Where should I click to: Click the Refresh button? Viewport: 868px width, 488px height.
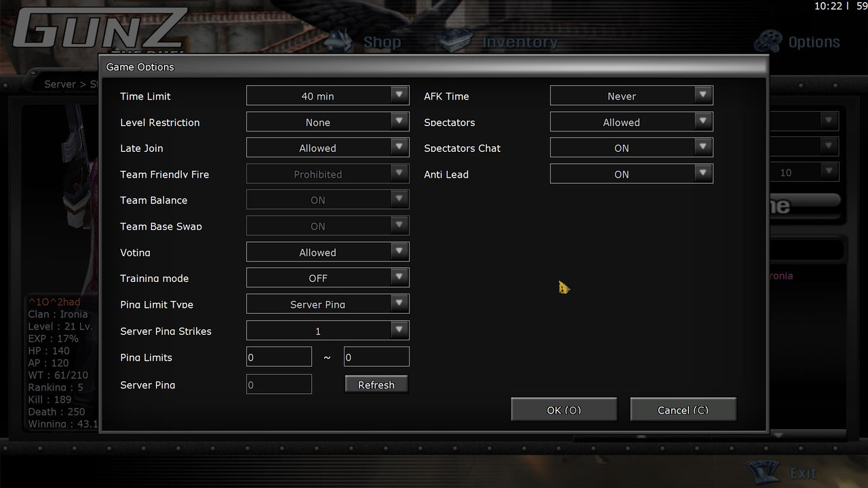click(376, 384)
